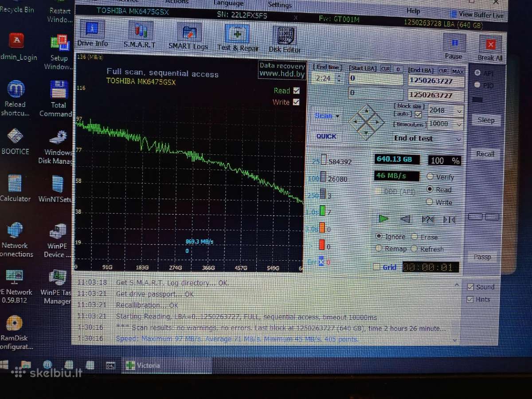Open Admin_Login desktop icon
The width and height of the screenshot is (532, 399).
17,47
